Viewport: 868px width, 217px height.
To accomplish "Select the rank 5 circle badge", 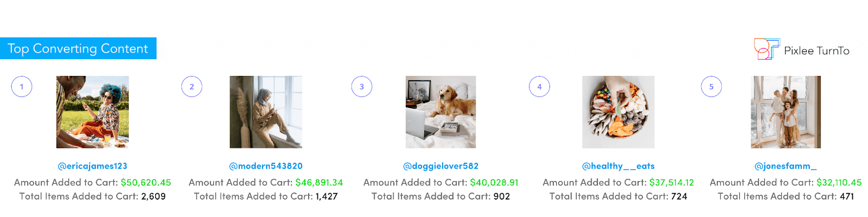I will tap(711, 87).
